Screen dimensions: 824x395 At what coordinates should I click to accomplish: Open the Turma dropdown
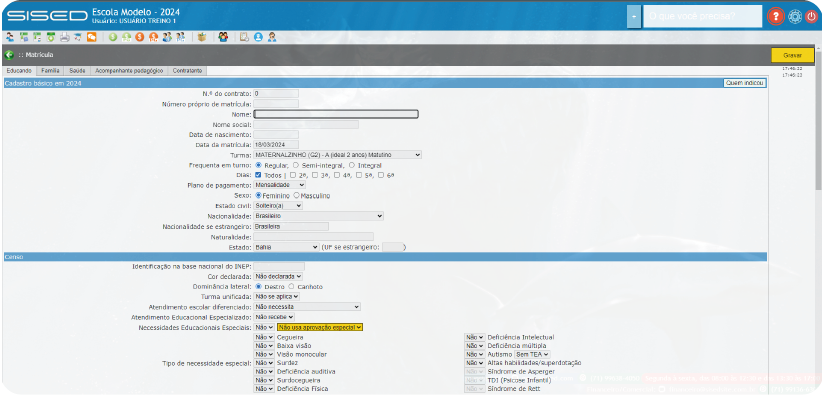click(x=337, y=154)
